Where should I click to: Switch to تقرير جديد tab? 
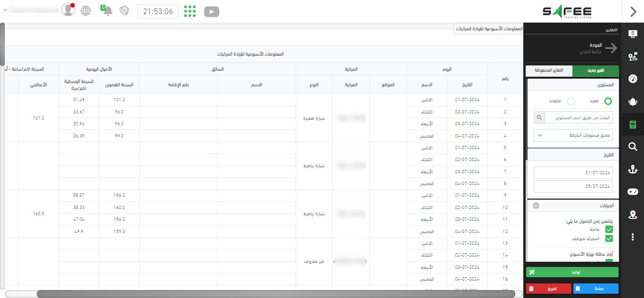[x=595, y=71]
